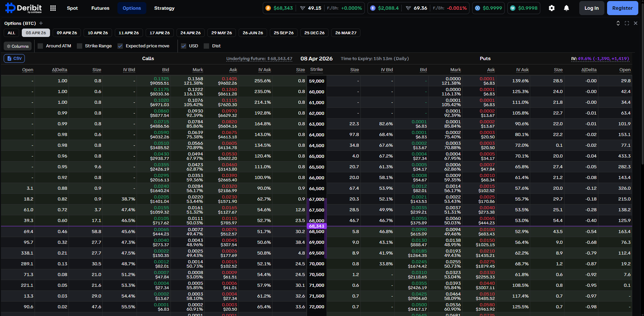Click the purple 68,343 price marker
The image size is (644, 316).
(x=316, y=226)
